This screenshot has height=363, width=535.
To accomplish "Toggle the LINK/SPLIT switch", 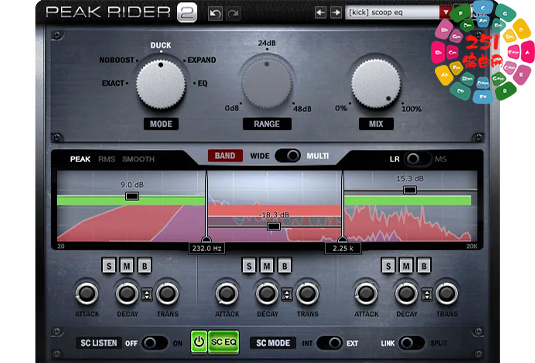I will [x=412, y=343].
